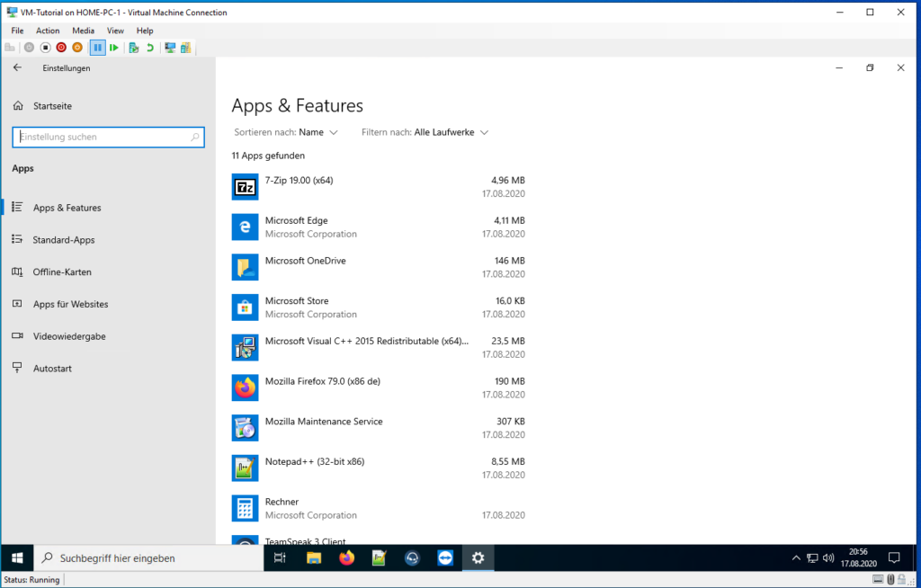This screenshot has height=588, width=921.
Task: Click the 146 MB size value
Action: (x=510, y=261)
